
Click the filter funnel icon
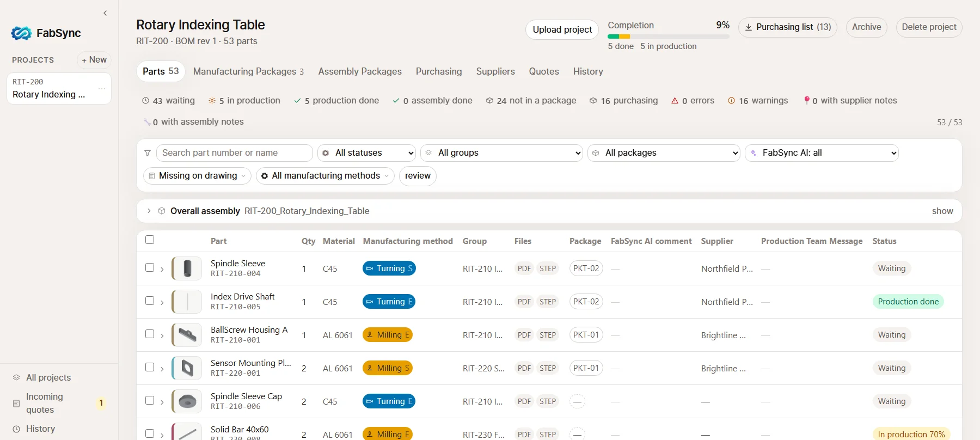click(x=148, y=153)
